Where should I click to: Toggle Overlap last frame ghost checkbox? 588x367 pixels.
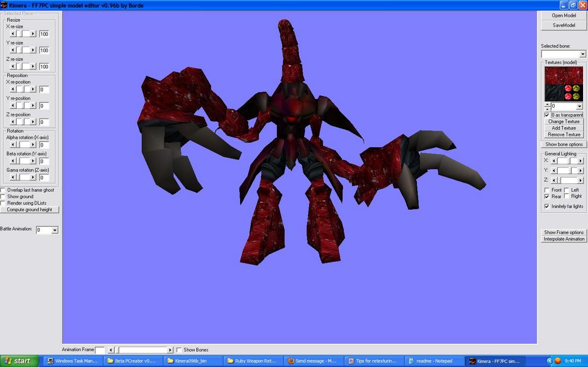point(3,190)
